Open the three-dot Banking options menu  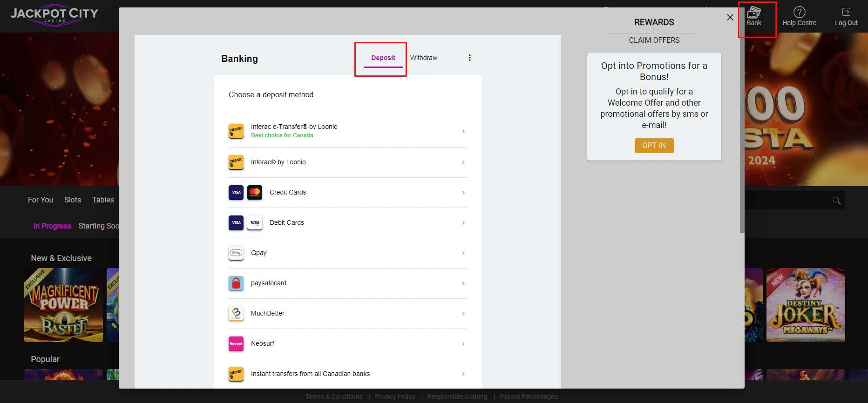[469, 58]
